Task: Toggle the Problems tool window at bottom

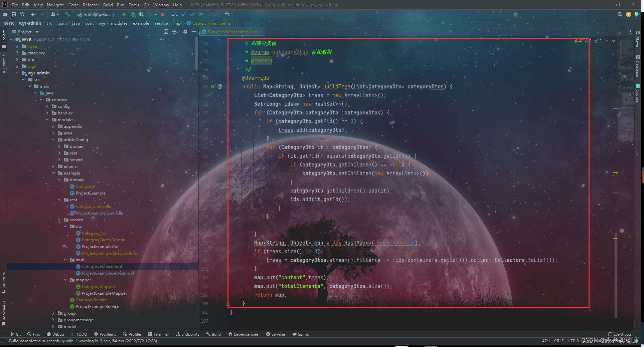Action: [105, 334]
